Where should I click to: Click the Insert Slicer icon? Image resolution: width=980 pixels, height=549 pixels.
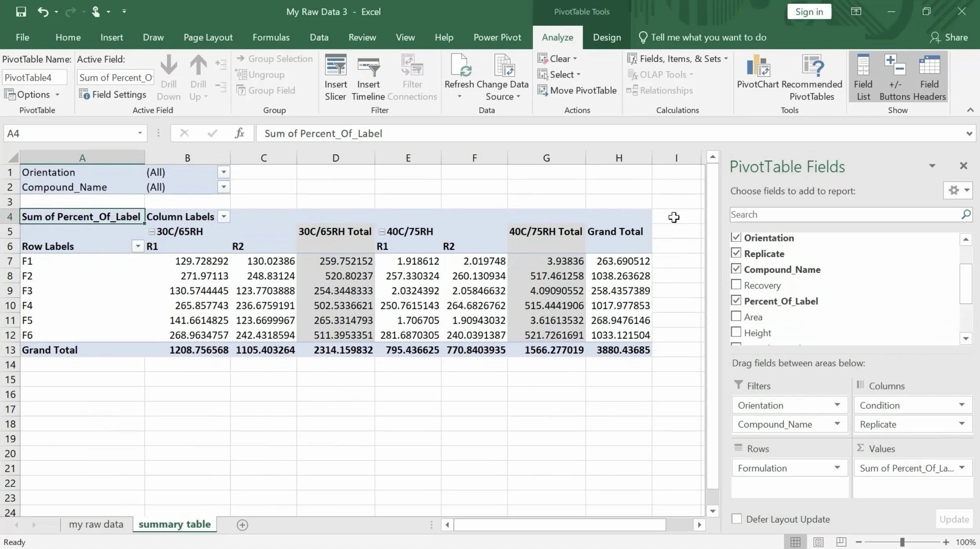pos(336,66)
